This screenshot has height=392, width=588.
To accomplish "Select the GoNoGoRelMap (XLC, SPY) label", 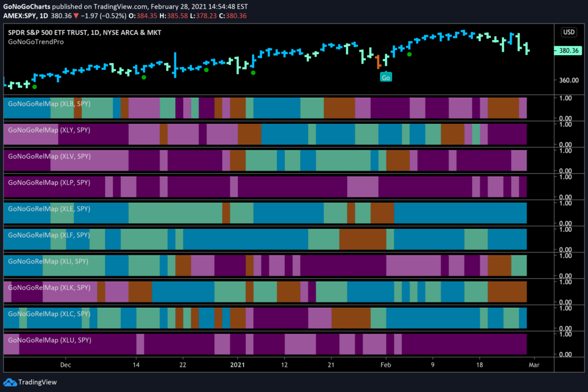I will pos(49,314).
